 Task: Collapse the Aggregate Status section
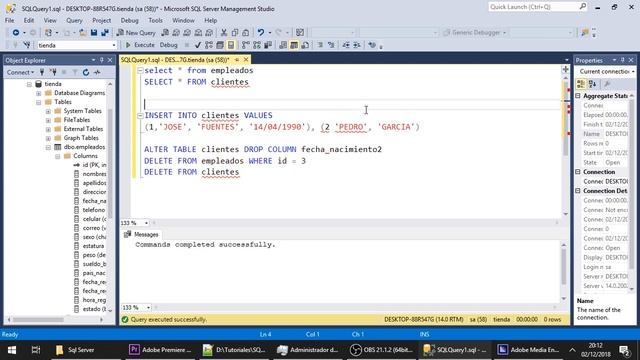[578, 96]
